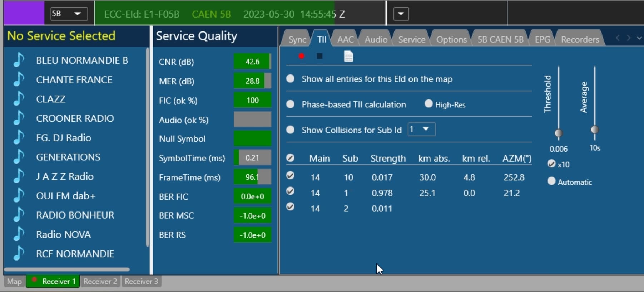The image size is (644, 292).
Task: Click the service list vertical scrollbar
Action: click(x=147, y=147)
